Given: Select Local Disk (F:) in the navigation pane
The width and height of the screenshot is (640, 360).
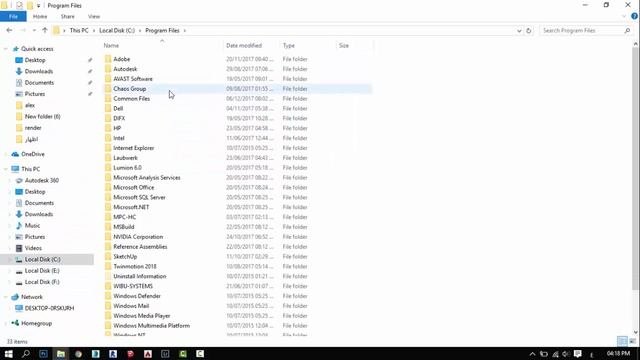Looking at the screenshot, I should [x=42, y=282].
